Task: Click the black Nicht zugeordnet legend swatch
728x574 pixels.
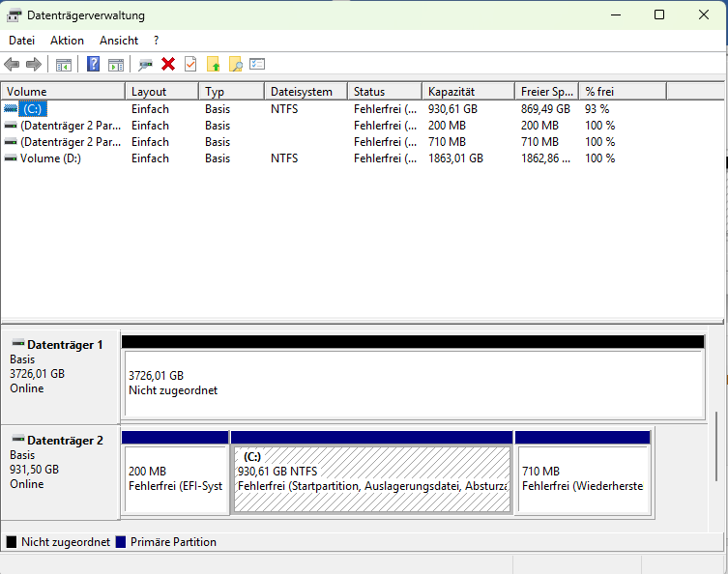Action: pyautogui.click(x=12, y=542)
